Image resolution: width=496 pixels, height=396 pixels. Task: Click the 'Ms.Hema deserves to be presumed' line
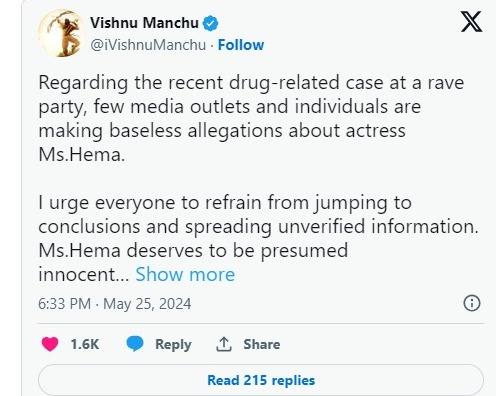pyautogui.click(x=193, y=250)
